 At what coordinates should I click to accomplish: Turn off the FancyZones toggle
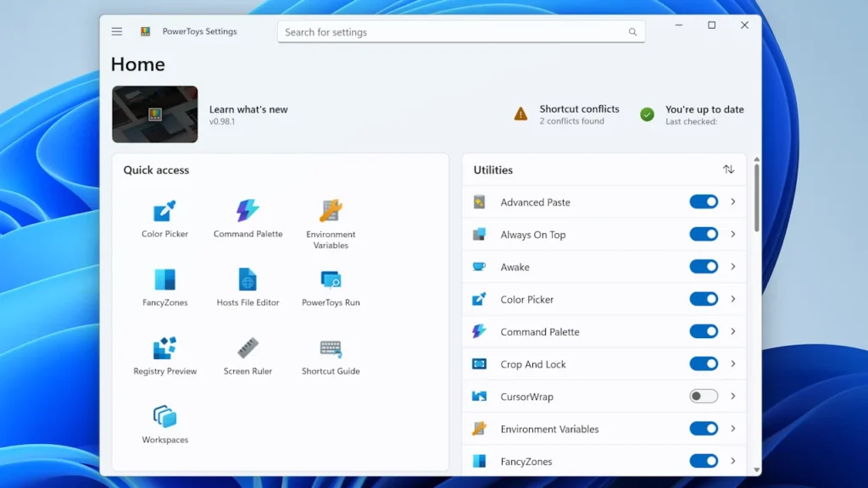(704, 461)
